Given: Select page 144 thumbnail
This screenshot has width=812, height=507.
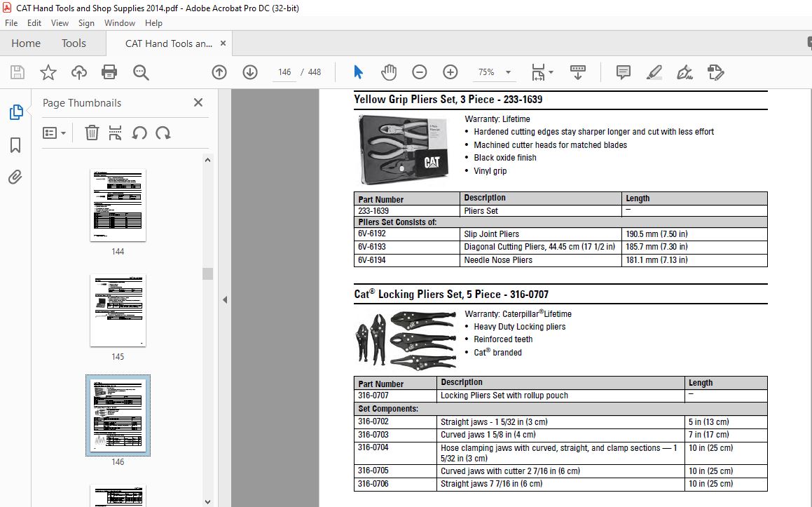Looking at the screenshot, I should 118,205.
